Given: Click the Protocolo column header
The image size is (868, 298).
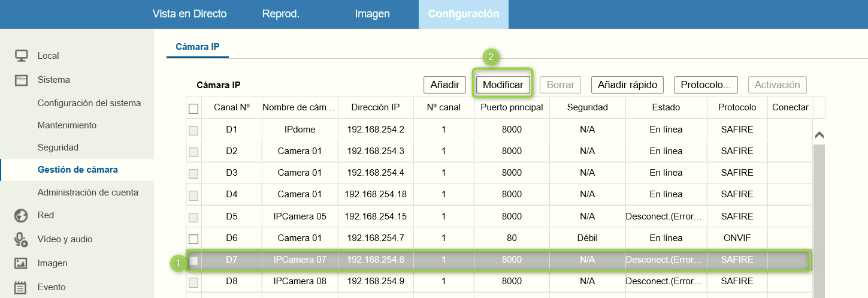Looking at the screenshot, I should [x=737, y=107].
